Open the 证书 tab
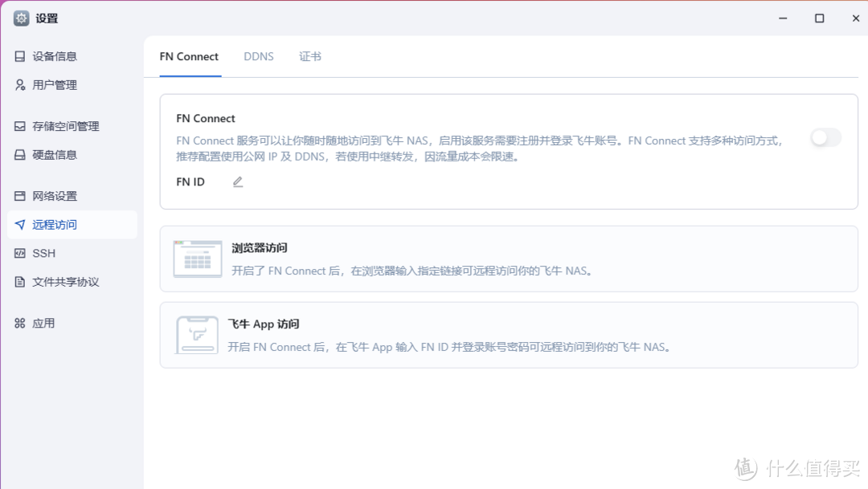The image size is (868, 489). click(x=310, y=56)
